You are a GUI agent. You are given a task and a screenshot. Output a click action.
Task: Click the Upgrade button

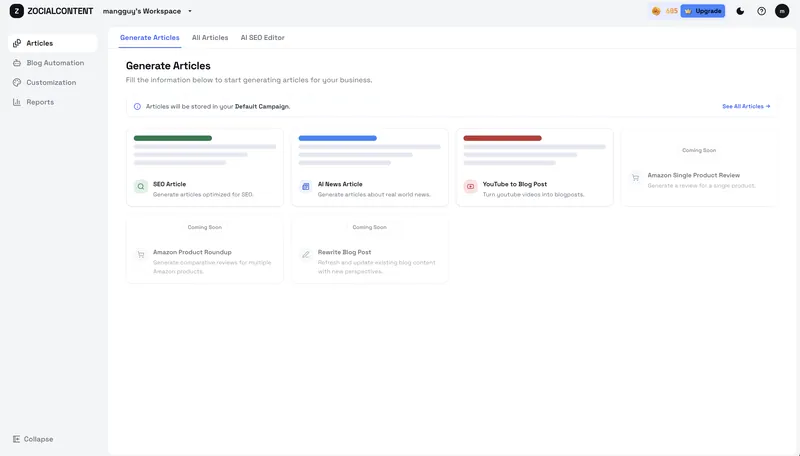click(703, 11)
